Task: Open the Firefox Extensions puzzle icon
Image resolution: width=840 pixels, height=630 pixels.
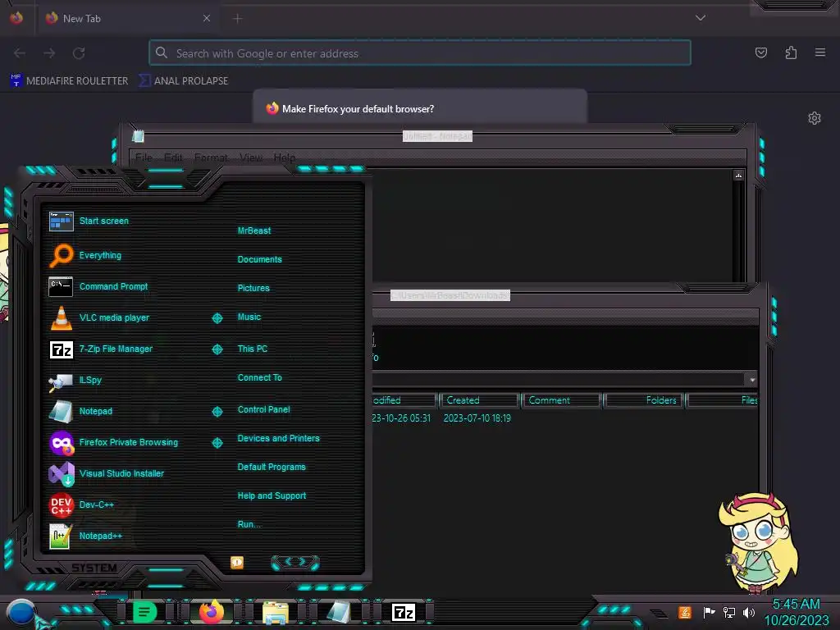Action: coord(791,52)
